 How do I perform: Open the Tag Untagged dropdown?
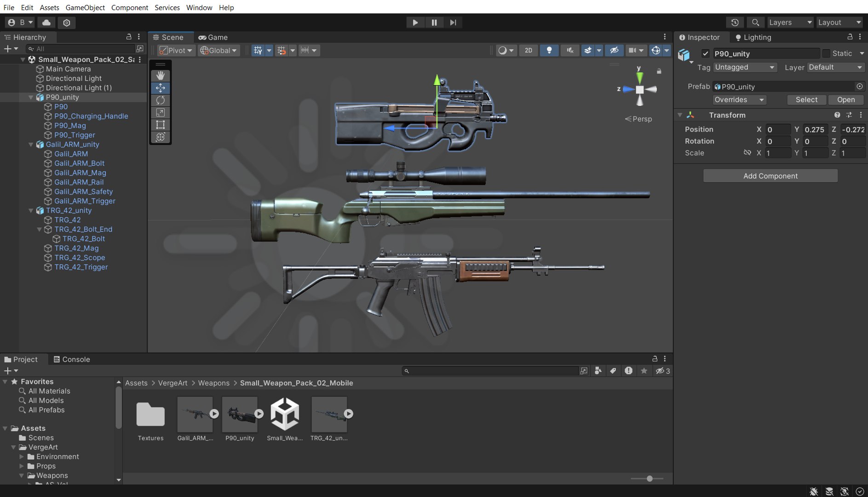pyautogui.click(x=745, y=67)
